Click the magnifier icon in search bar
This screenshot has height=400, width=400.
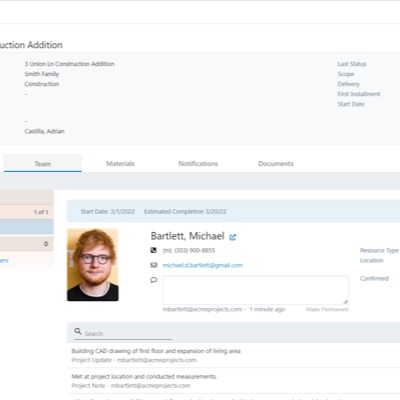(78, 331)
